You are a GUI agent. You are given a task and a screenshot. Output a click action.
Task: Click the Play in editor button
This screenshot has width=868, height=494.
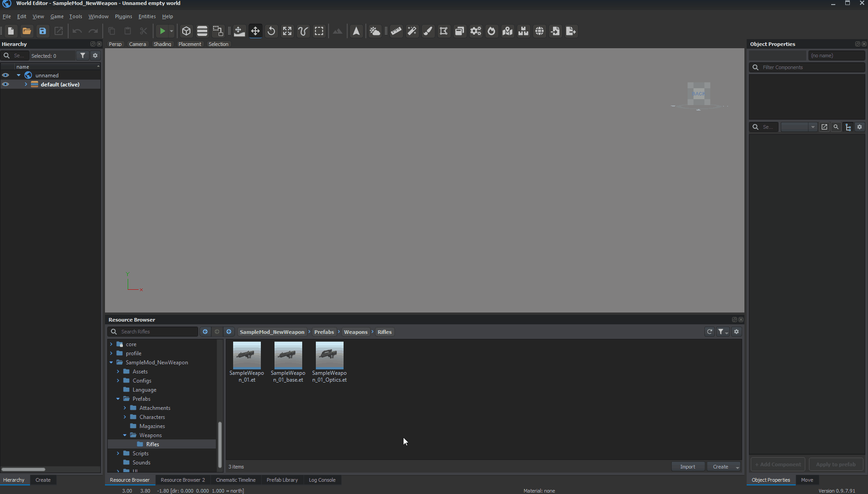click(162, 31)
